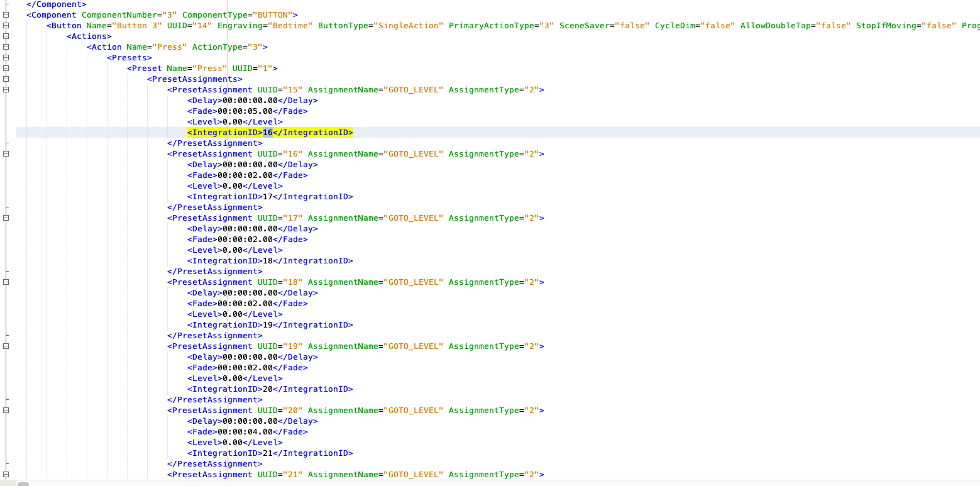Screen dimensions: 980x486
Task: Collapse the Button 3 element fold
Action: pos(6,26)
